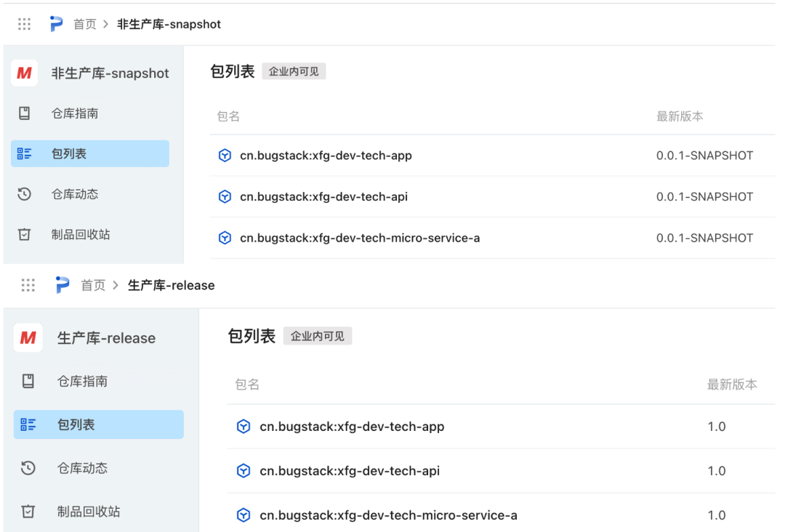Click the 仓库动态 history icon in snapshot sidebar
The height and width of the screenshot is (532, 785).
tap(24, 194)
